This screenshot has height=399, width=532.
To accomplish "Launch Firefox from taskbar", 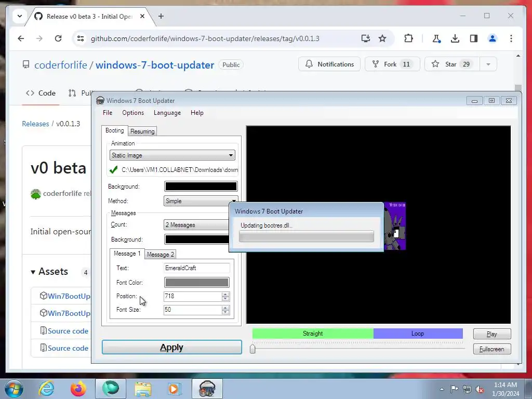I will [x=78, y=389].
